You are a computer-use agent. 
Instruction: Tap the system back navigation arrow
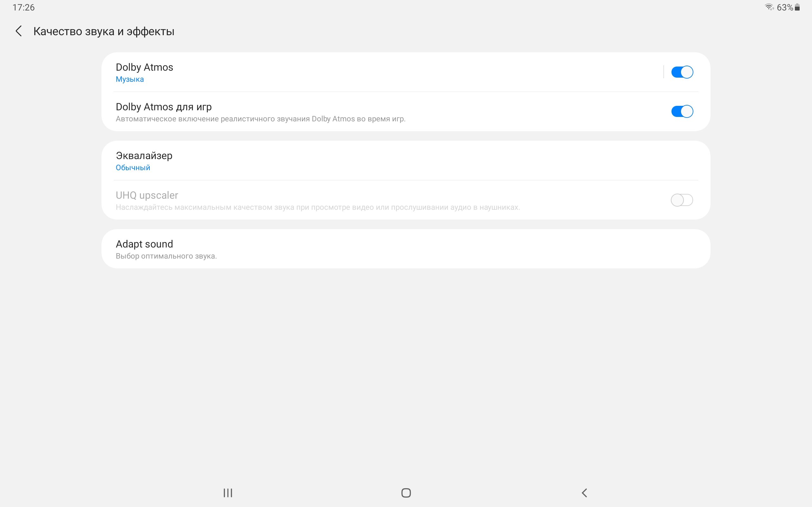click(x=584, y=492)
